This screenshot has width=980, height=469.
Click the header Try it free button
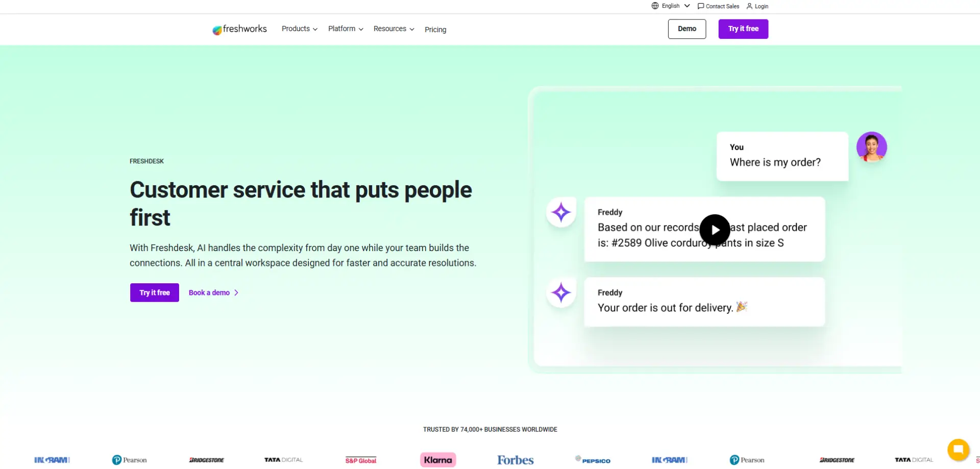(x=743, y=29)
